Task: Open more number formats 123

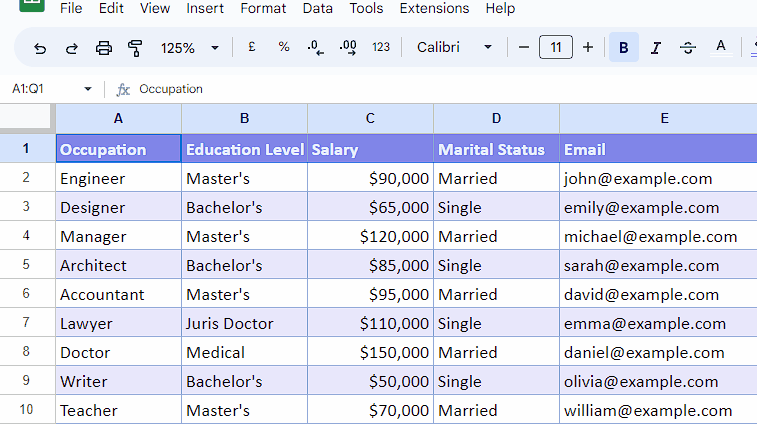Action: pyautogui.click(x=381, y=47)
